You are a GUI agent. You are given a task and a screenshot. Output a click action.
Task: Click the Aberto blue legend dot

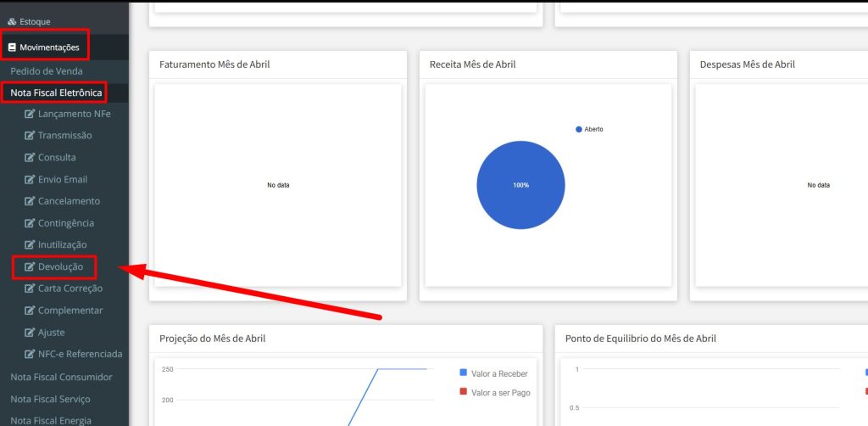click(578, 129)
